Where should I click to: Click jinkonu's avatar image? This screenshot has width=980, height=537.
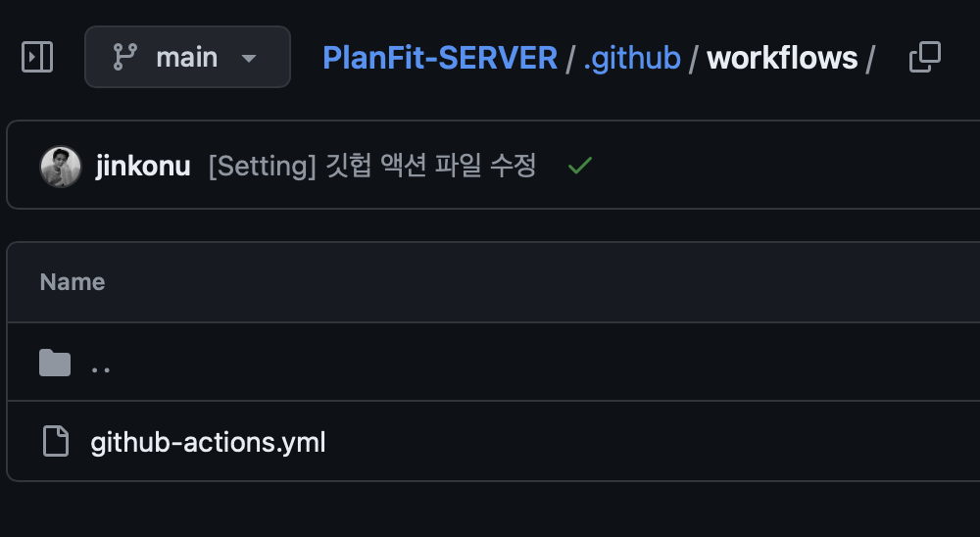coord(61,167)
